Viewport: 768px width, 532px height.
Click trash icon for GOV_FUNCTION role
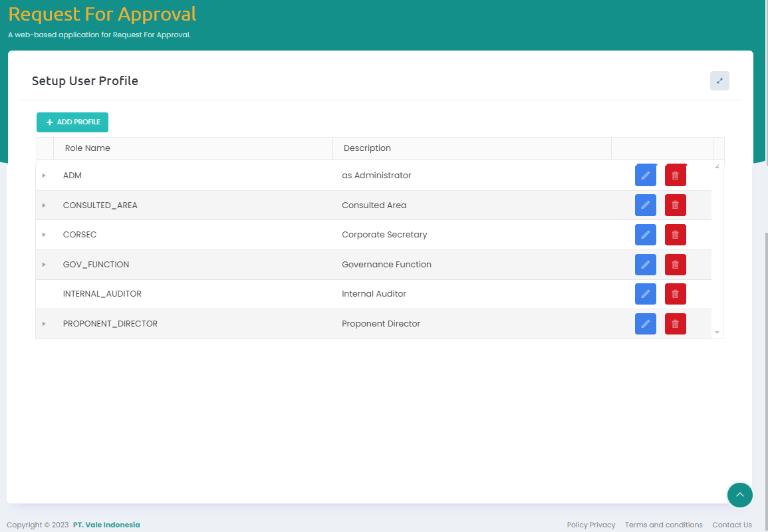(675, 265)
